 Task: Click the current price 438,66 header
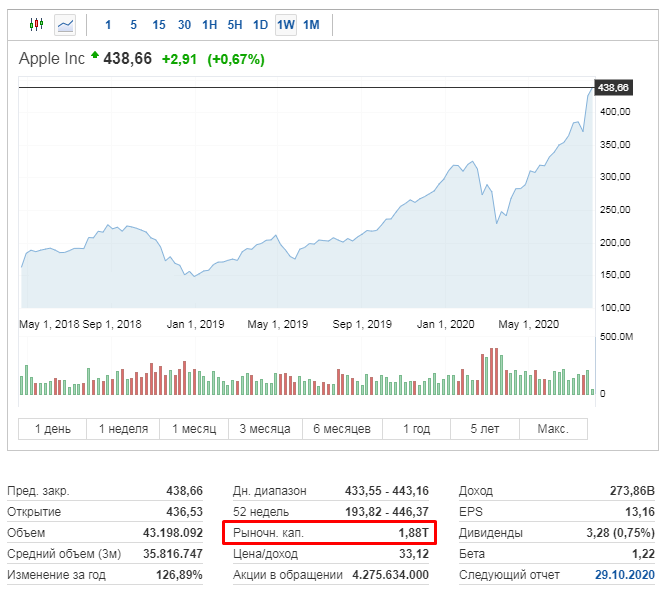(x=127, y=59)
